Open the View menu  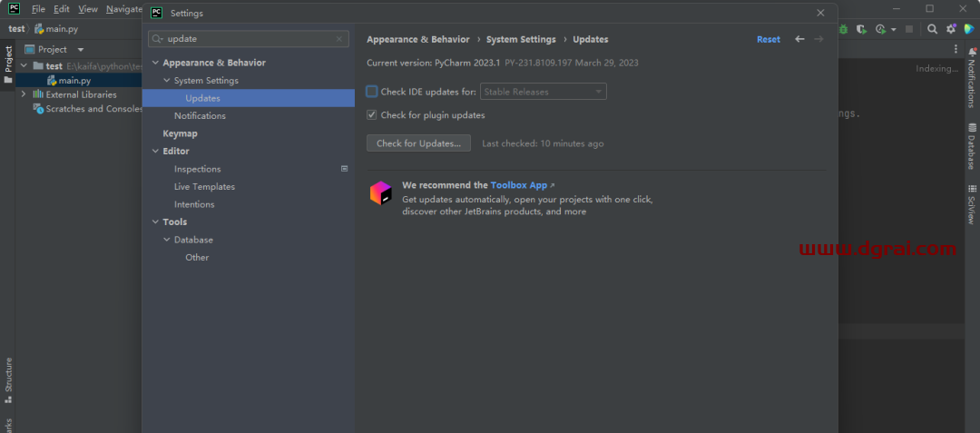click(88, 9)
